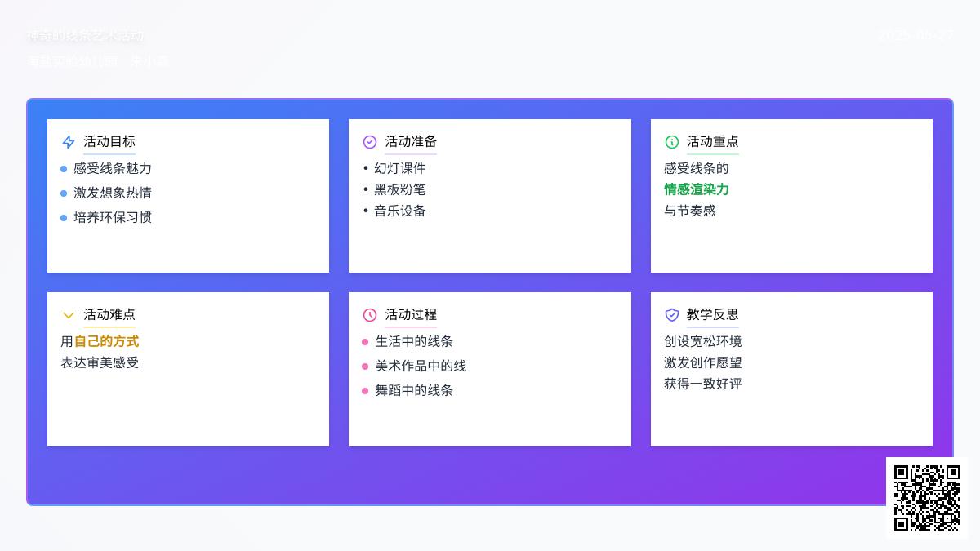Click the 黑板粉笔 list item
This screenshot has height=551, width=980.
tap(400, 189)
